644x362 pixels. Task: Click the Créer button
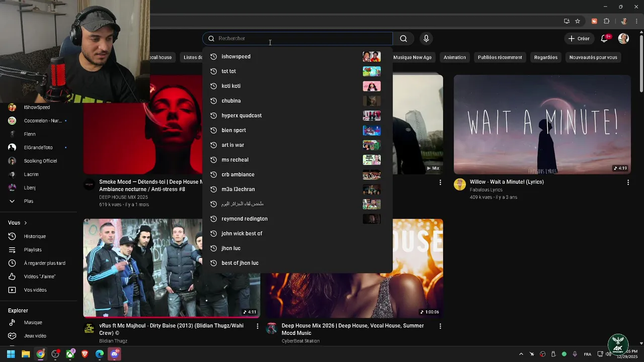[579, 39]
